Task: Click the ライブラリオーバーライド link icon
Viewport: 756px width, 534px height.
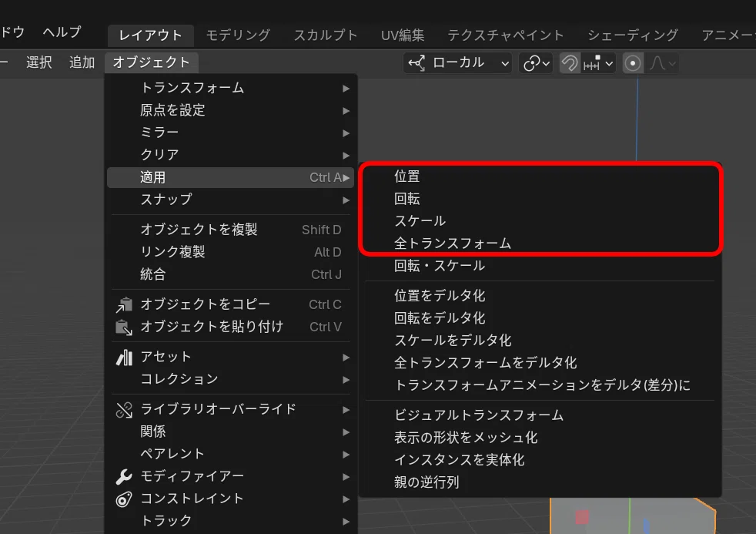Action: [124, 409]
